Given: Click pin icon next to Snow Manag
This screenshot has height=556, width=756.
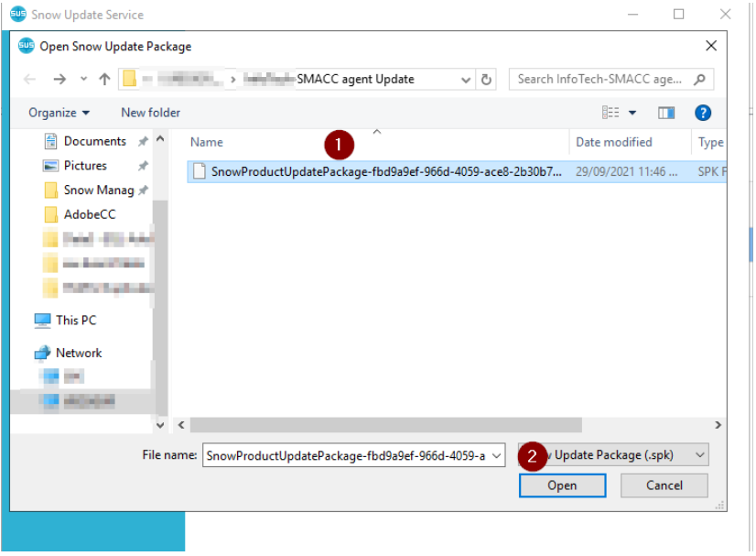Looking at the screenshot, I should tap(143, 191).
